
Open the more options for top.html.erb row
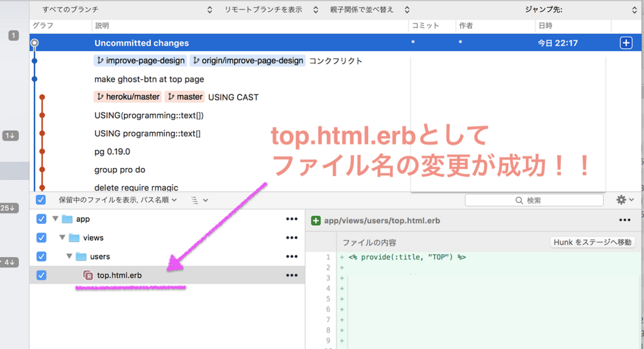[292, 275]
